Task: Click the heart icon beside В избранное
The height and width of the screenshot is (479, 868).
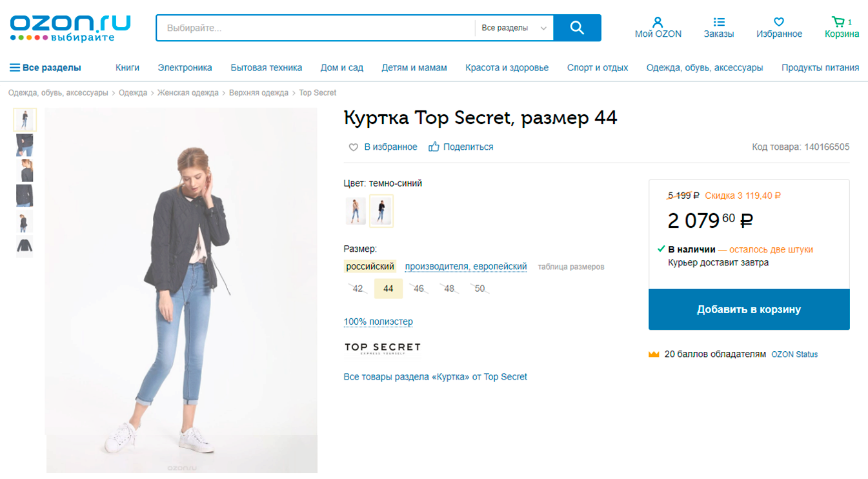Action: point(354,147)
